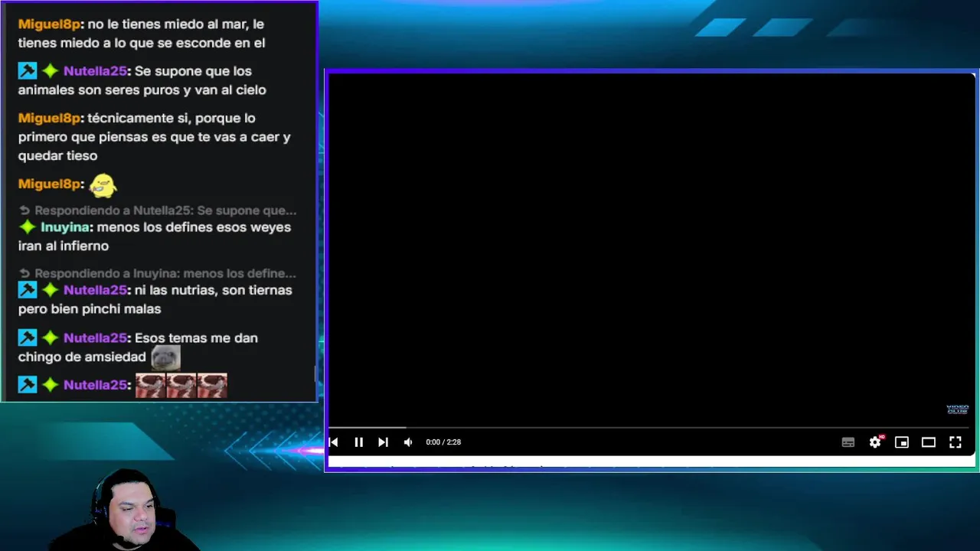This screenshot has height=551, width=980.
Task: Switch to theater mode view
Action: [x=929, y=442]
